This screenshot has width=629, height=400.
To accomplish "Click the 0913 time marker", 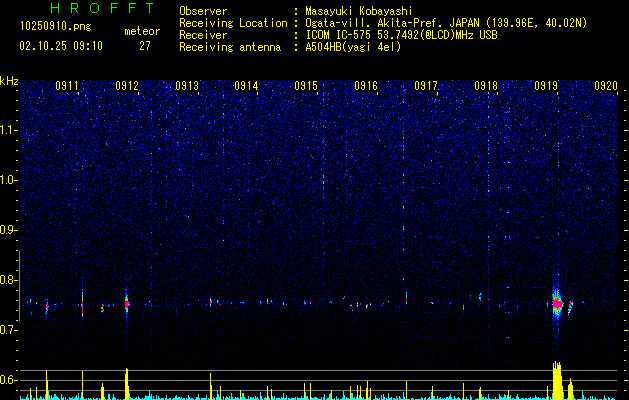I will pyautogui.click(x=187, y=85).
